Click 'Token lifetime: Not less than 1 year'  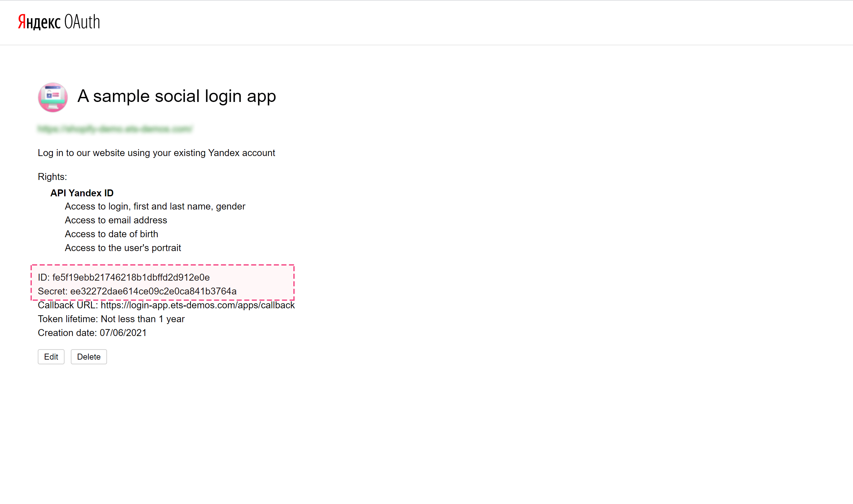(111, 319)
